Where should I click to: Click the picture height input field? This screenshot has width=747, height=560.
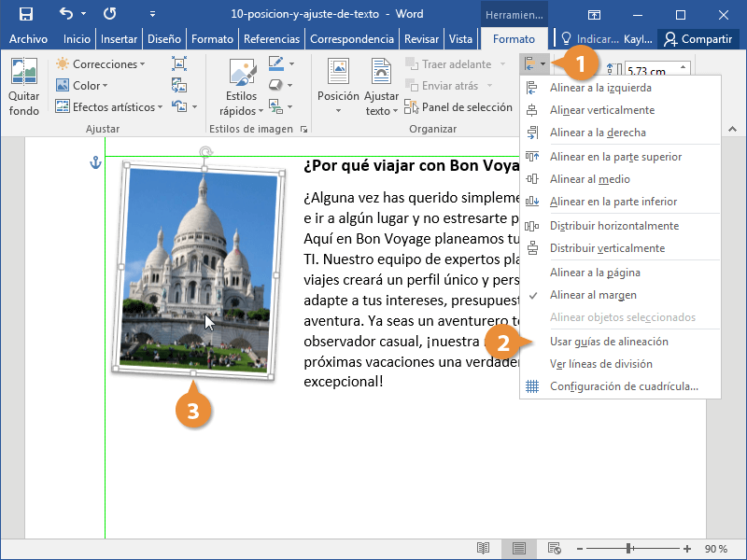(654, 69)
